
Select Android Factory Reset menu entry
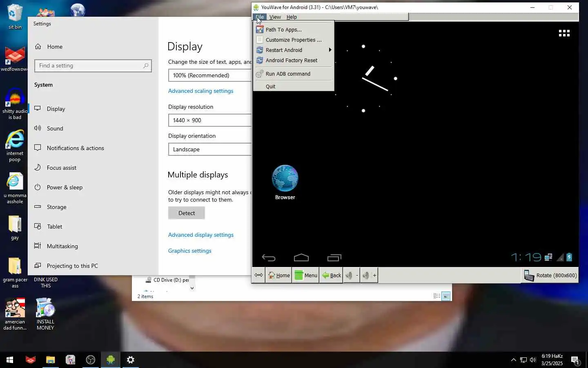point(294,60)
